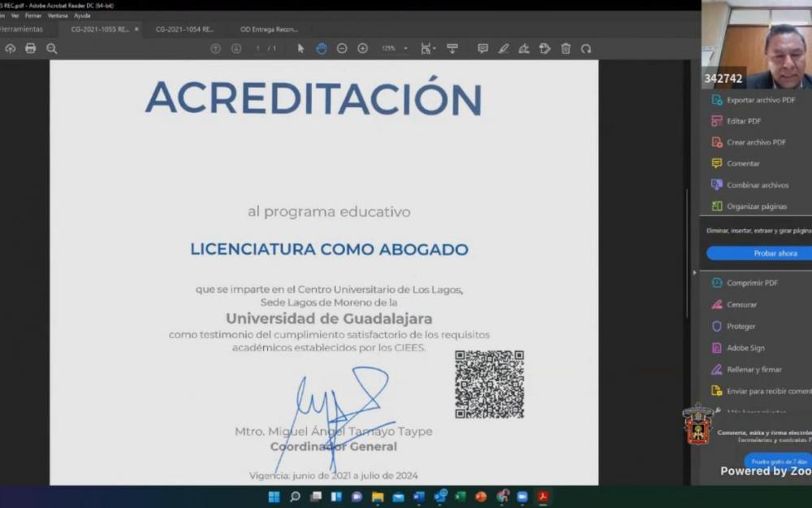Open the search magnifier in Acrobat toolbar
The width and height of the screenshot is (812, 508).
[x=52, y=49]
